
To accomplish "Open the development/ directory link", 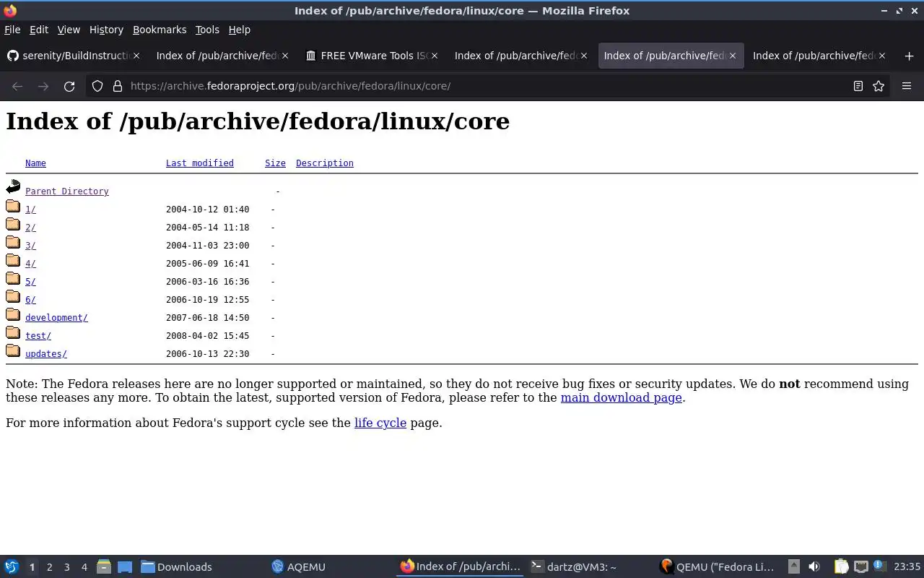I will tap(56, 318).
